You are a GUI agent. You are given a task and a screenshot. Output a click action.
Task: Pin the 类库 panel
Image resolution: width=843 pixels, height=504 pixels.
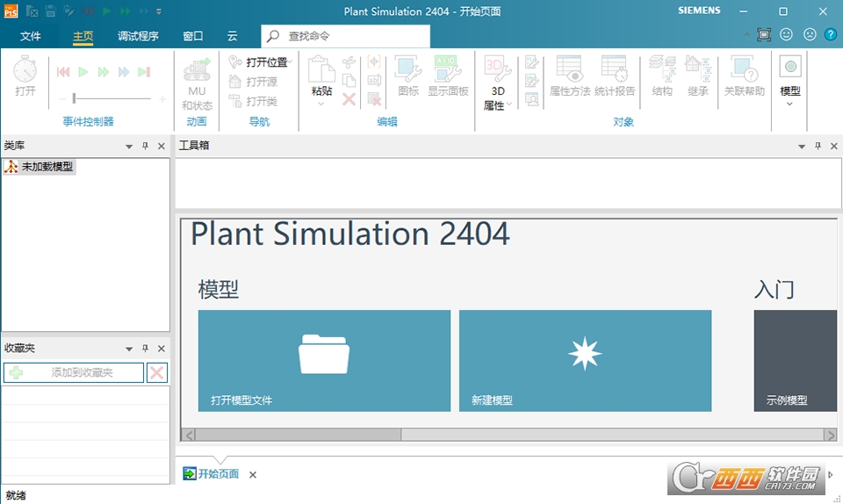[x=145, y=146]
